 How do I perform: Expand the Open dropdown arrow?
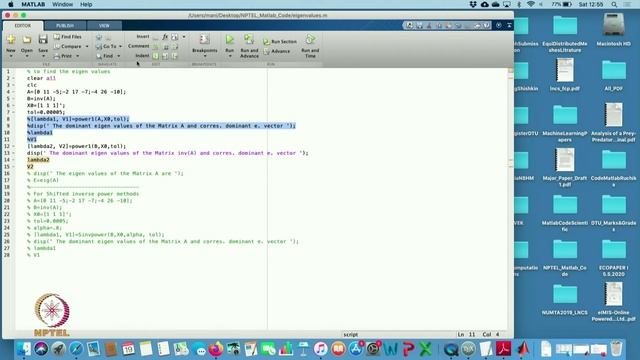(27, 56)
